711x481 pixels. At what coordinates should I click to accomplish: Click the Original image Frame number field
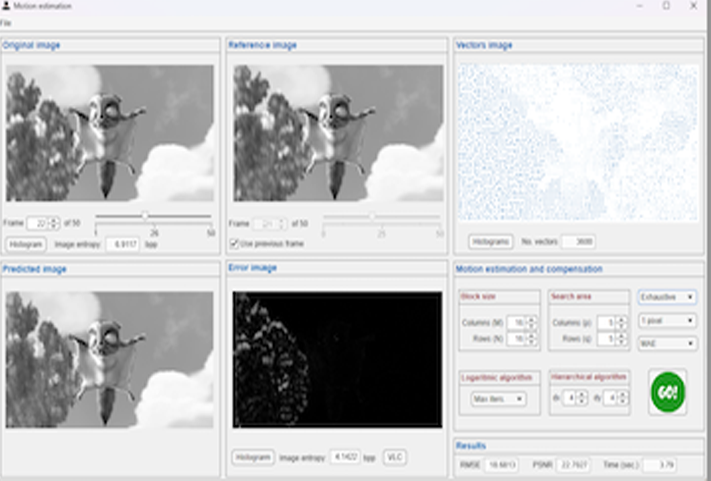(38, 223)
